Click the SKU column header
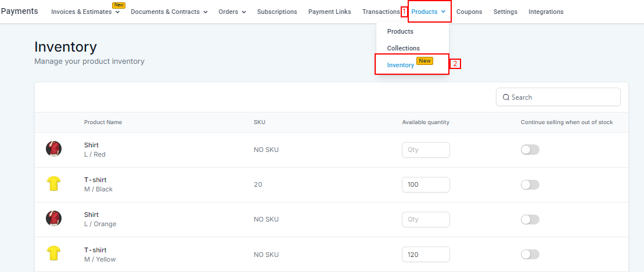The width and height of the screenshot is (644, 272). pyautogui.click(x=260, y=122)
